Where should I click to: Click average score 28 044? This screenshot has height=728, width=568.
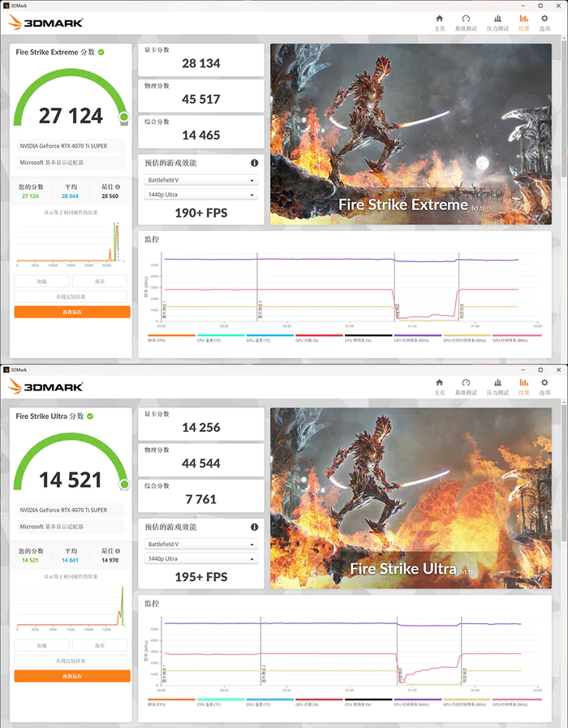(70, 196)
